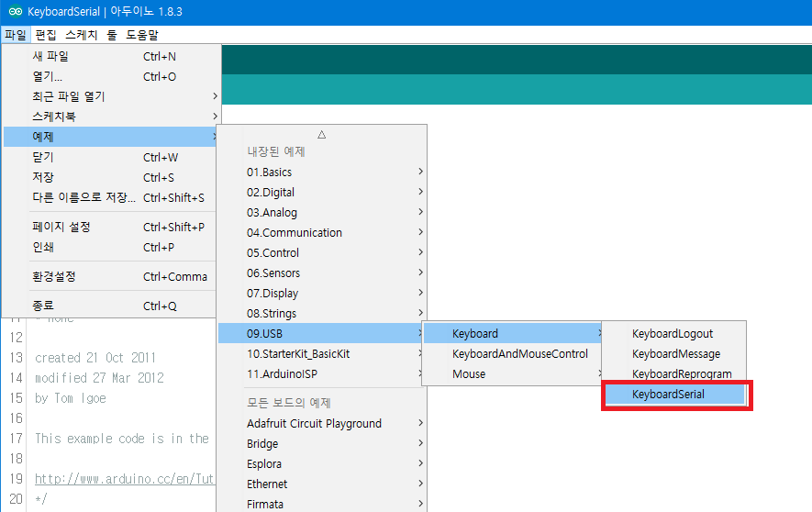
Task: Expand 07.Display examples
Action: coord(322,293)
